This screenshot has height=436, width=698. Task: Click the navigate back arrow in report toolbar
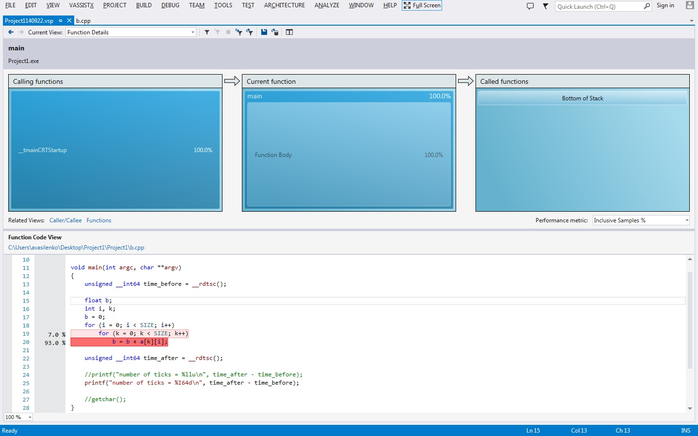tap(10, 32)
